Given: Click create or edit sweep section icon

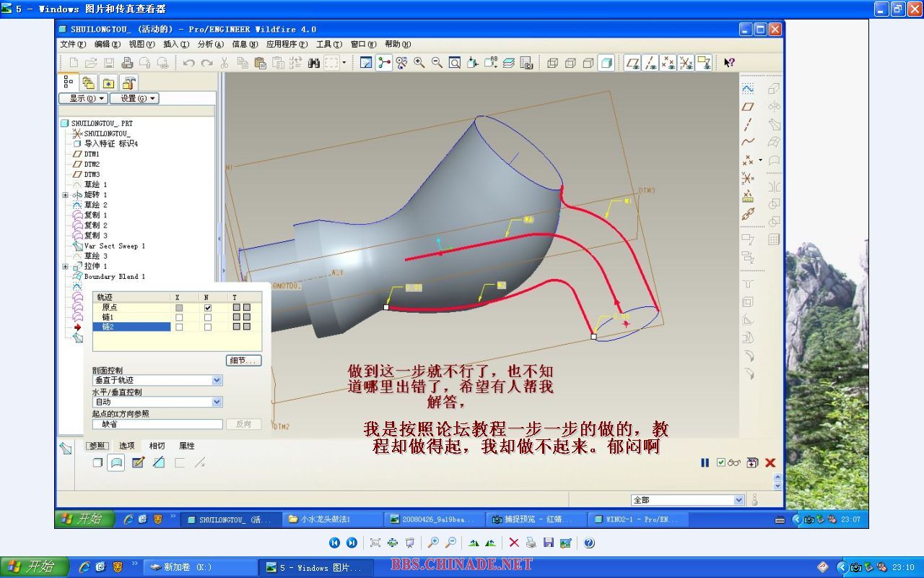Looking at the screenshot, I should (x=138, y=462).
